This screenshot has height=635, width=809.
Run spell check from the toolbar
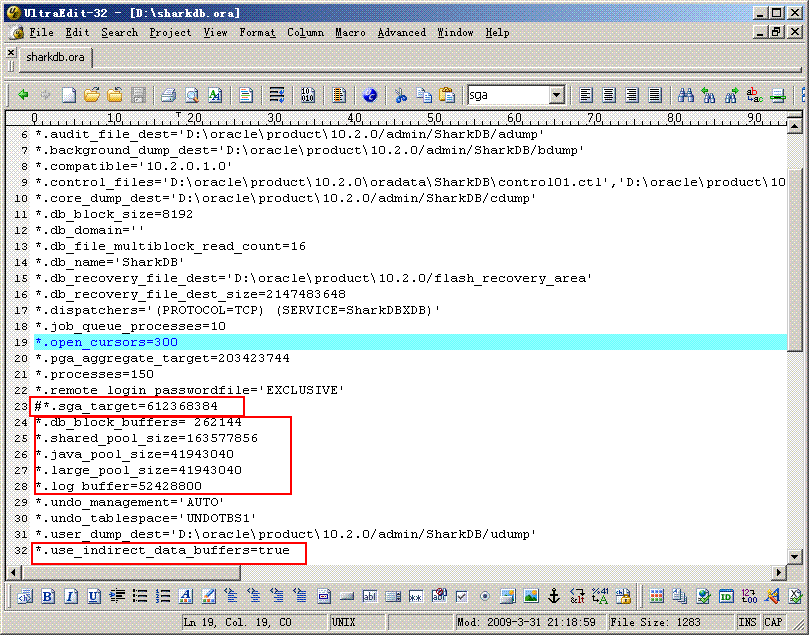[213, 96]
